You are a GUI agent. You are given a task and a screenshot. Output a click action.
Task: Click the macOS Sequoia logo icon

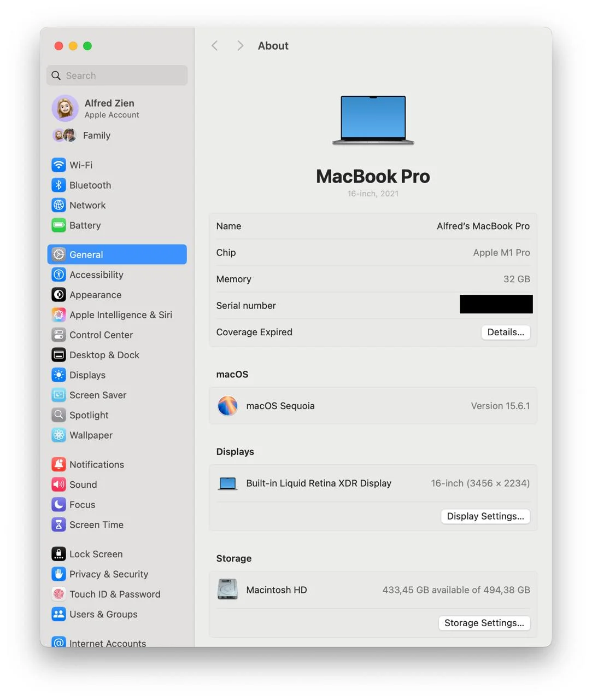[x=227, y=406]
